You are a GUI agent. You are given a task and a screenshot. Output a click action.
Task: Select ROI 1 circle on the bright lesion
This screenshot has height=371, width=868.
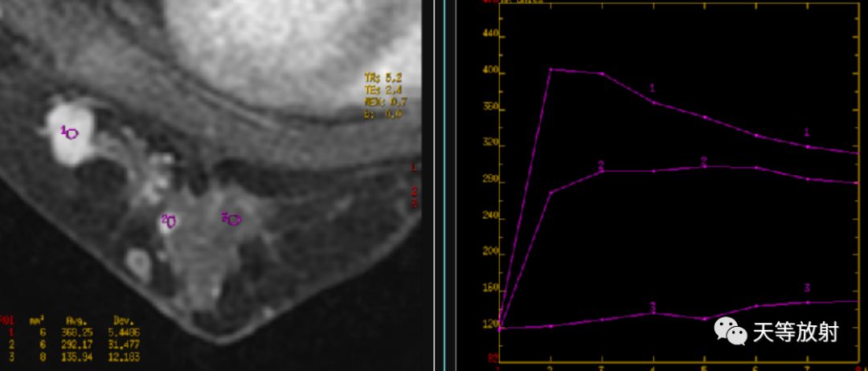point(72,133)
